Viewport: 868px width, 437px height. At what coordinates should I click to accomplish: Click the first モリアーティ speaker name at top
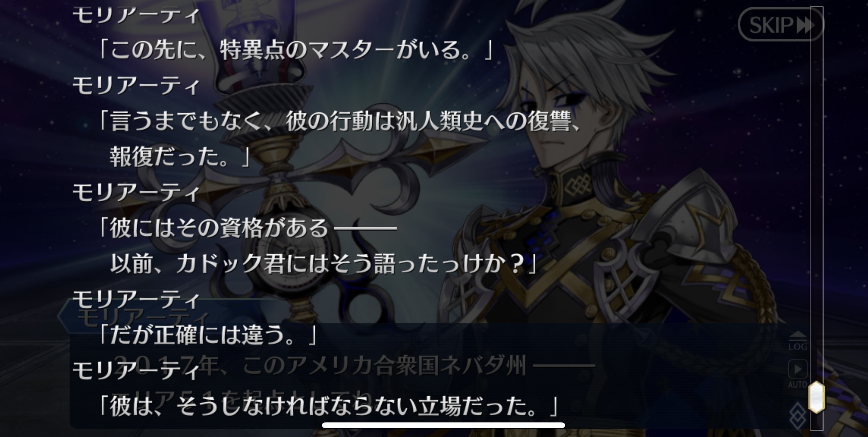(136, 15)
